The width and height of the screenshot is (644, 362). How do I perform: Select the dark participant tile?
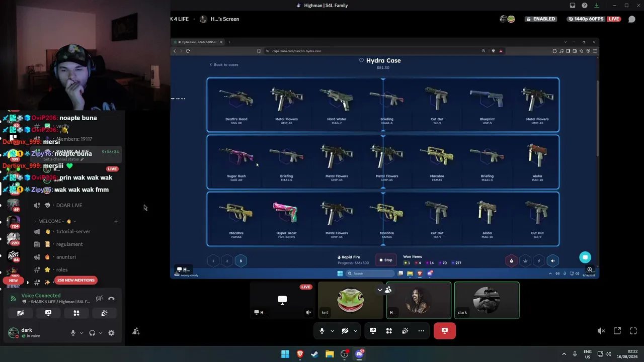(487, 301)
